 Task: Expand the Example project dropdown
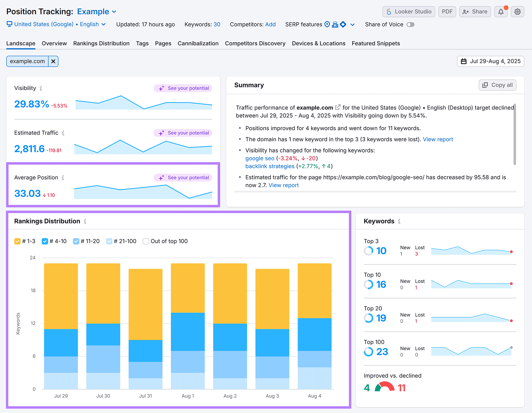114,11
